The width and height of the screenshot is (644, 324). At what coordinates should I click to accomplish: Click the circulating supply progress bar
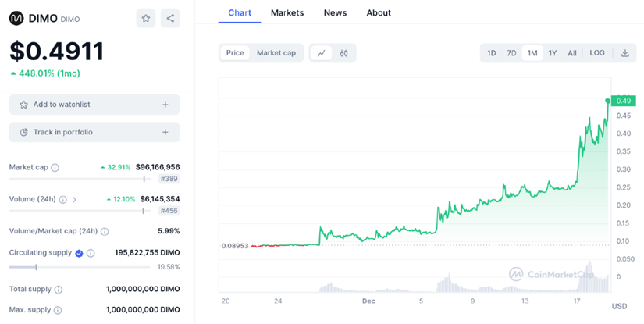[x=78, y=267]
